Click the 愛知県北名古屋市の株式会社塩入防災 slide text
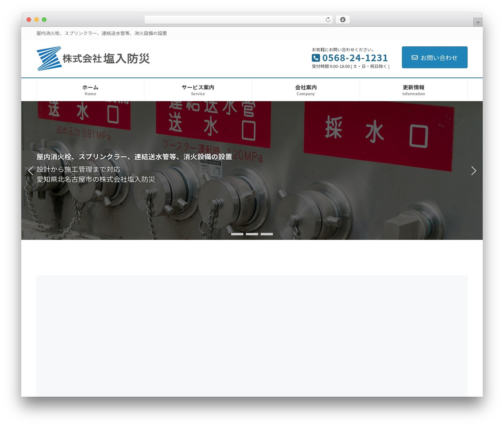 [x=96, y=179]
